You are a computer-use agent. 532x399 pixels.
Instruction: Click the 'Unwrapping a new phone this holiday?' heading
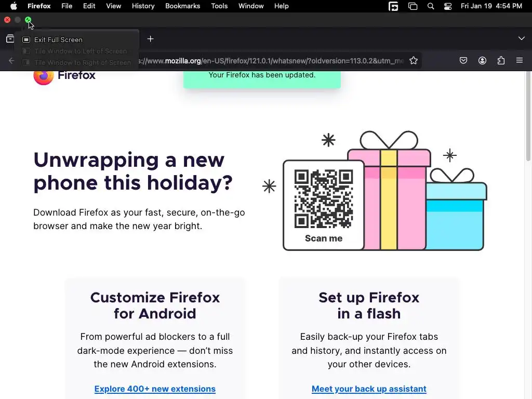click(x=133, y=171)
